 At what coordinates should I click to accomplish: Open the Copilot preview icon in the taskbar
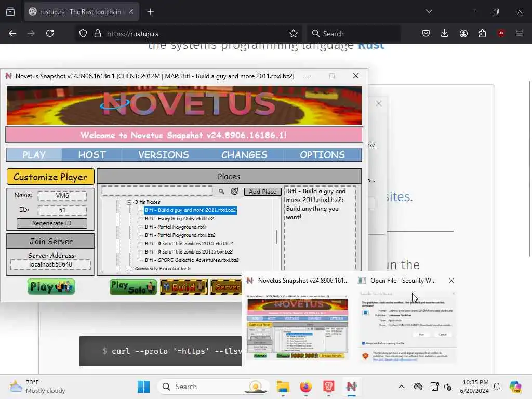(515, 387)
